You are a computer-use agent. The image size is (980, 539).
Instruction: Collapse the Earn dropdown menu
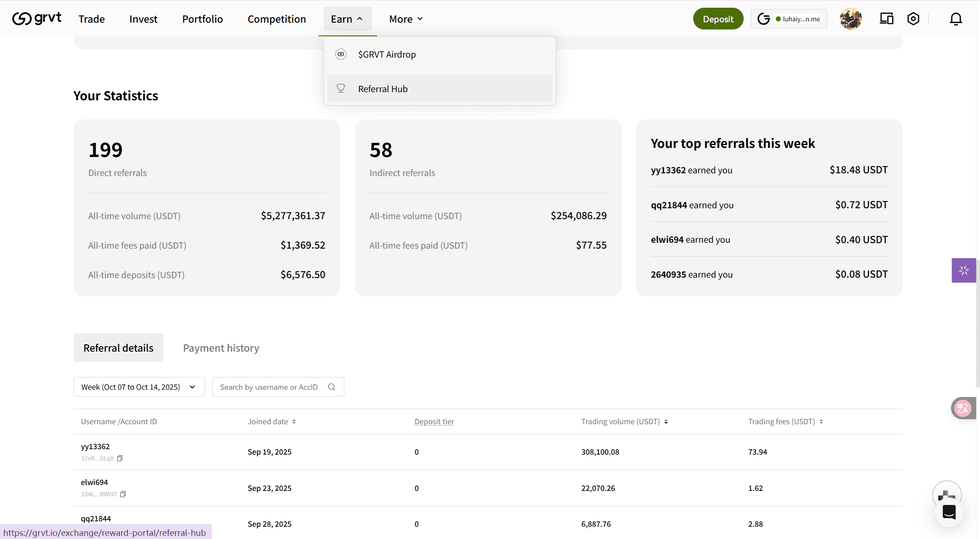click(x=347, y=19)
